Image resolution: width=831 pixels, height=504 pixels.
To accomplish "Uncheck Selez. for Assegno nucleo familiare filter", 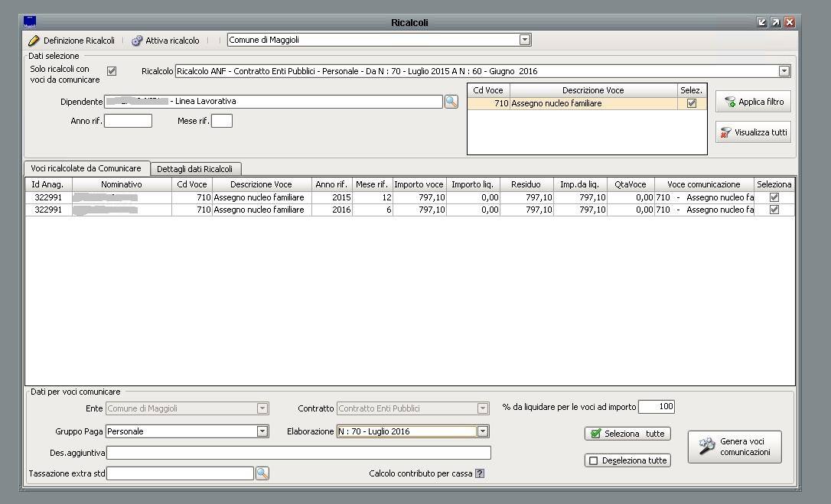I will pyautogui.click(x=692, y=103).
